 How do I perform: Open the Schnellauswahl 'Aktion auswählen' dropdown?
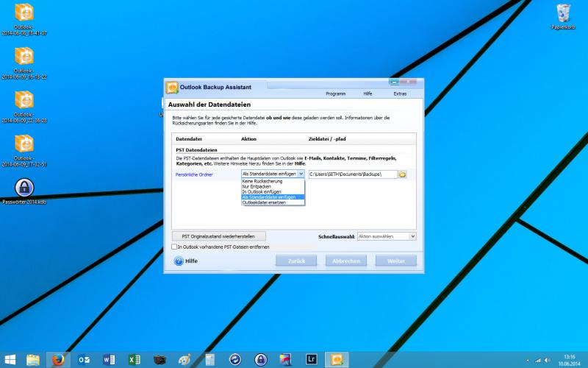[x=387, y=236]
